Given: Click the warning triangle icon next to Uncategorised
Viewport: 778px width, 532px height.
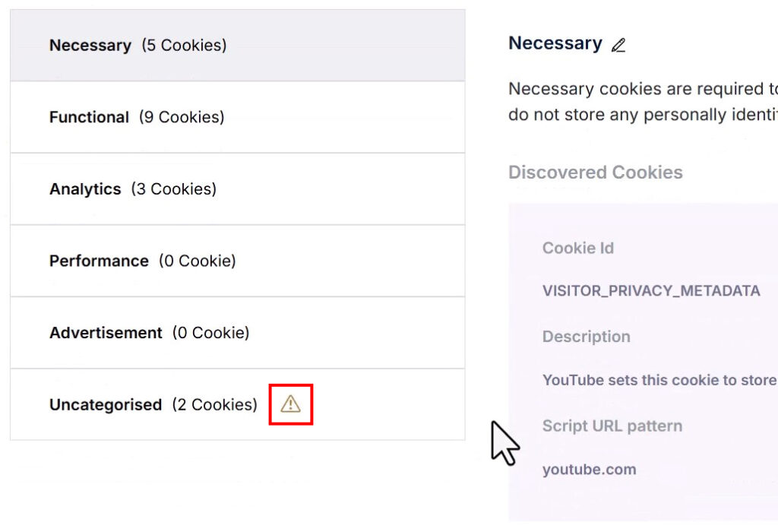Looking at the screenshot, I should click(x=290, y=404).
